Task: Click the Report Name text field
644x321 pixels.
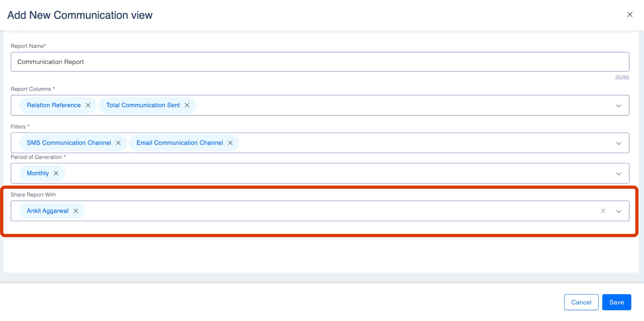Action: (319, 62)
